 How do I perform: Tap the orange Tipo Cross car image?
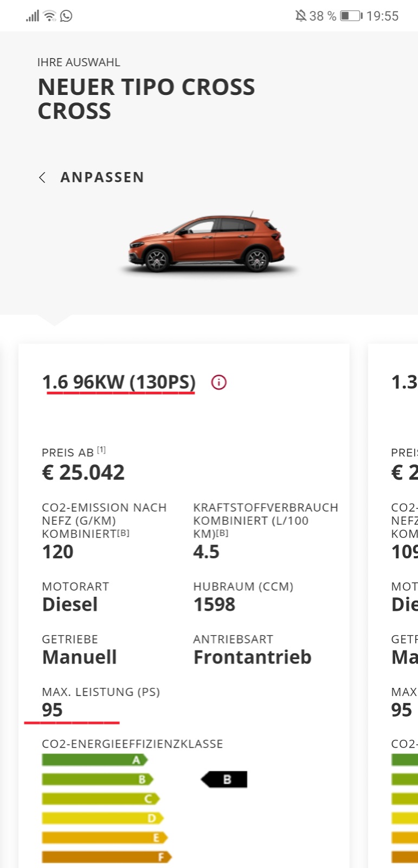[207, 244]
